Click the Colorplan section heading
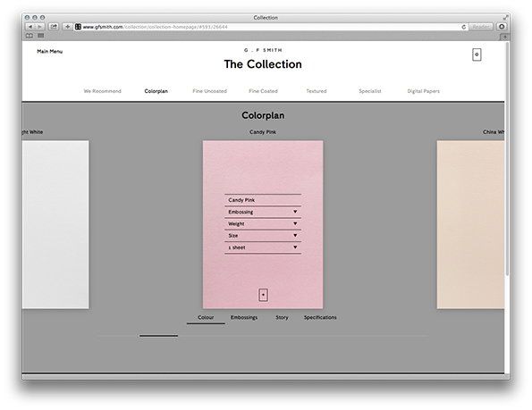This screenshot has height=410, width=532. click(x=263, y=115)
